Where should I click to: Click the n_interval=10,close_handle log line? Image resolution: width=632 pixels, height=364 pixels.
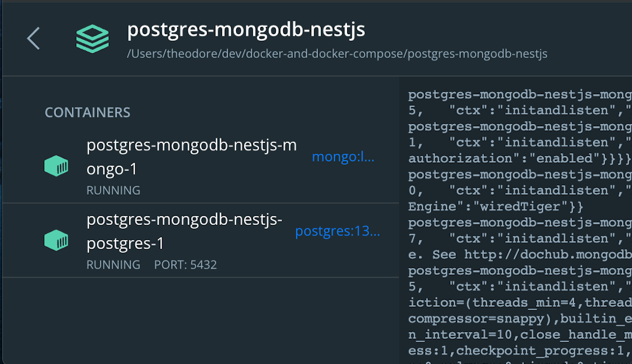(520, 335)
